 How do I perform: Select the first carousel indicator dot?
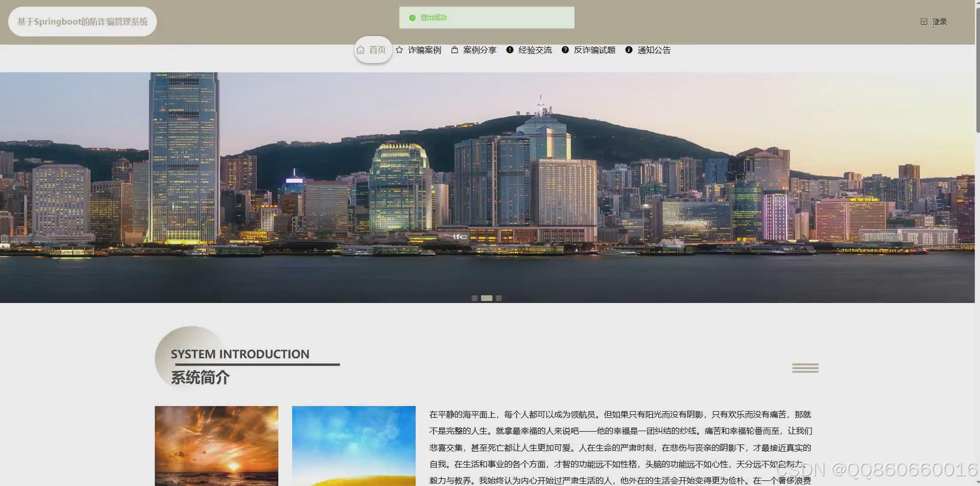click(x=475, y=298)
